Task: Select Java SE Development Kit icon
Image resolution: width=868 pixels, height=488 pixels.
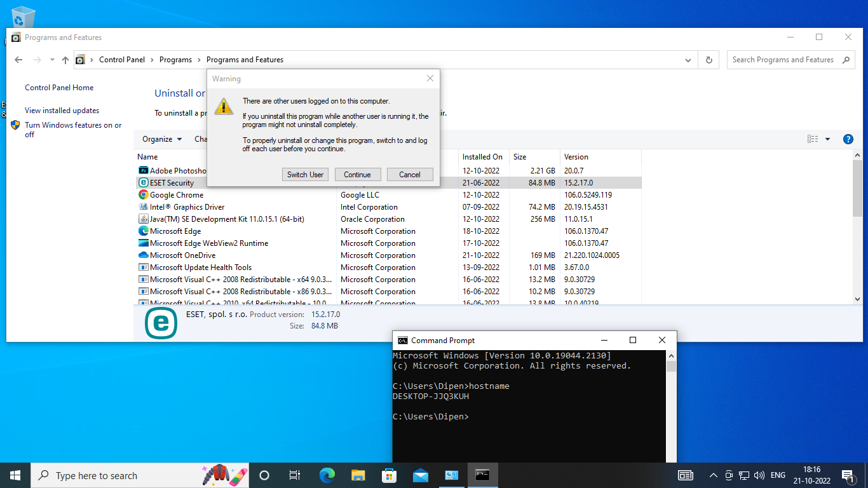Action: 143,219
